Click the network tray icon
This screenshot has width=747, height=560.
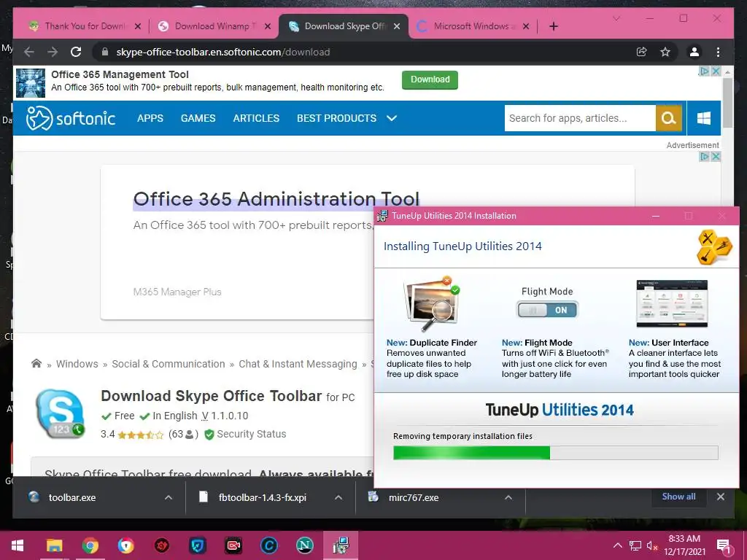635,545
